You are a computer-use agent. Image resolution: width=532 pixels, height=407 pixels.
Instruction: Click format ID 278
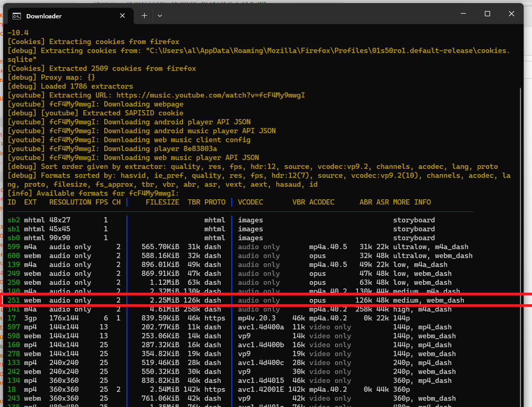14,354
